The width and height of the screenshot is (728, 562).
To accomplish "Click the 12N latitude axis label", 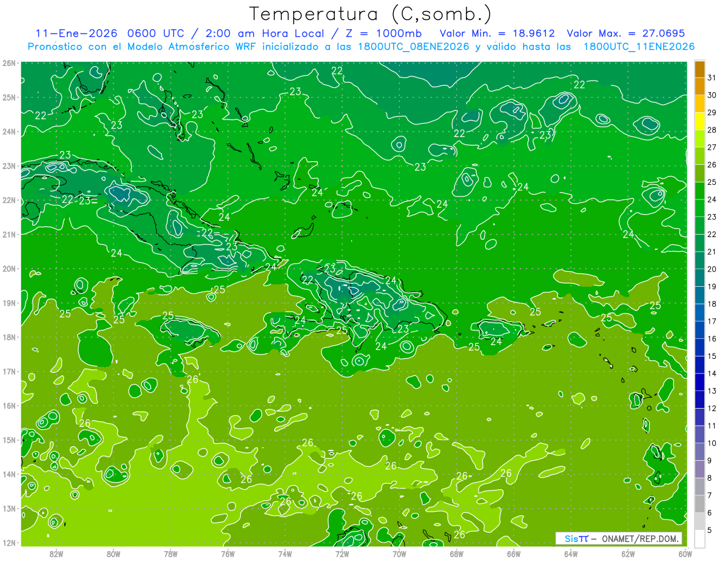I will pyautogui.click(x=9, y=543).
